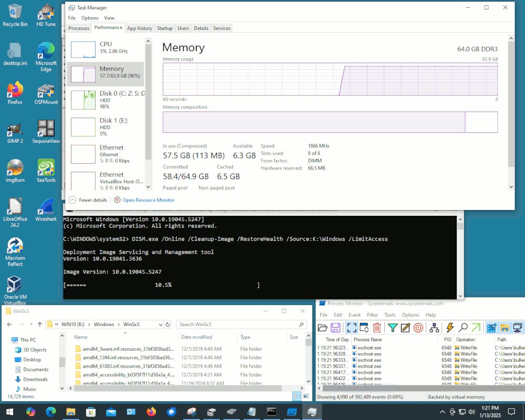Screen dimensions: 525x420
Task: Click Refresh icon in WinSxS Explorer
Action: click(x=168, y=324)
